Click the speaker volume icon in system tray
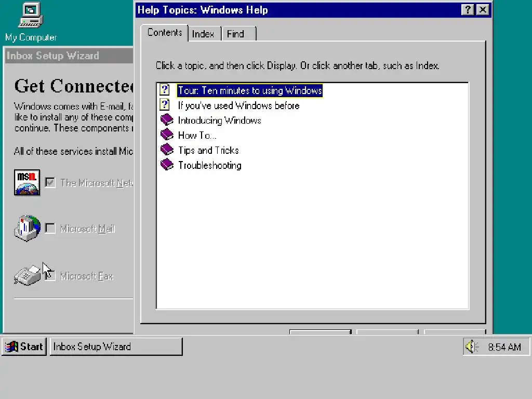This screenshot has width=532, height=399. 472,347
